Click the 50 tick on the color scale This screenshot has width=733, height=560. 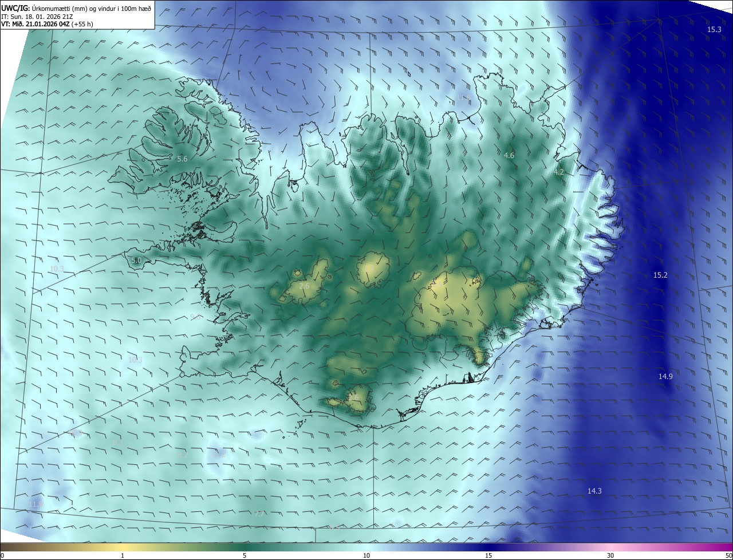pyautogui.click(x=728, y=555)
